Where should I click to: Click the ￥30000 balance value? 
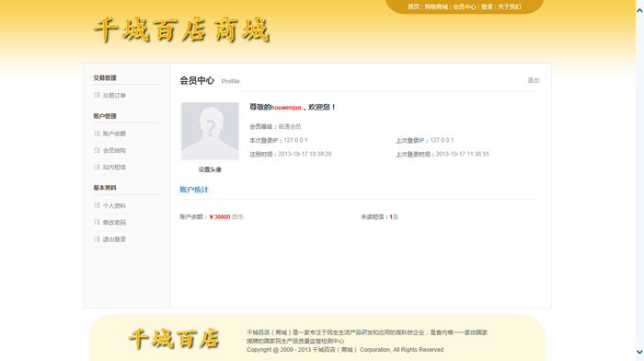(220, 216)
